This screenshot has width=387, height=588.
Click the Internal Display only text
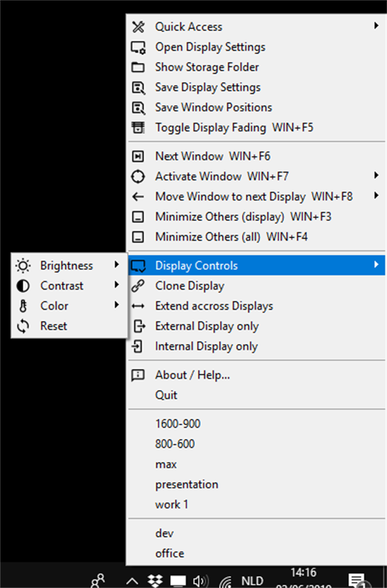tap(206, 347)
